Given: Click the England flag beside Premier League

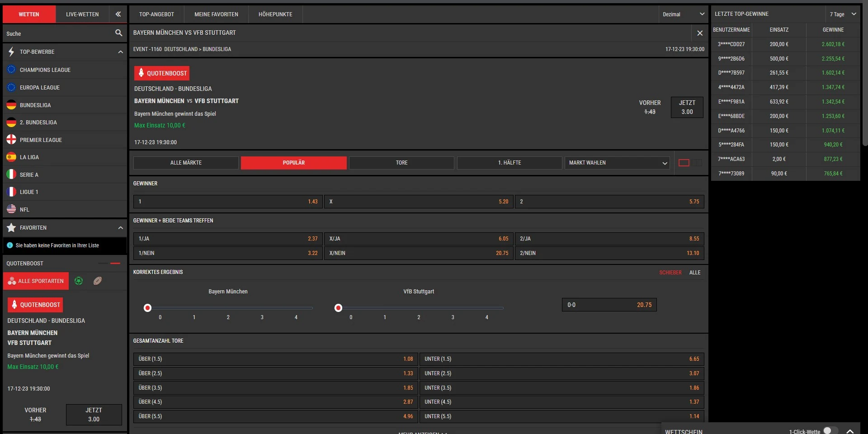Looking at the screenshot, I should coord(11,140).
